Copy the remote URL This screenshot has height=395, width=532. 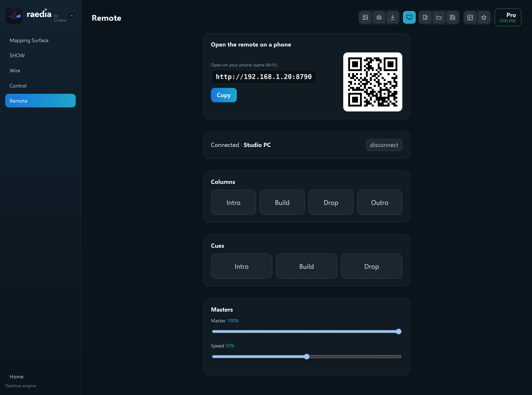pos(224,95)
